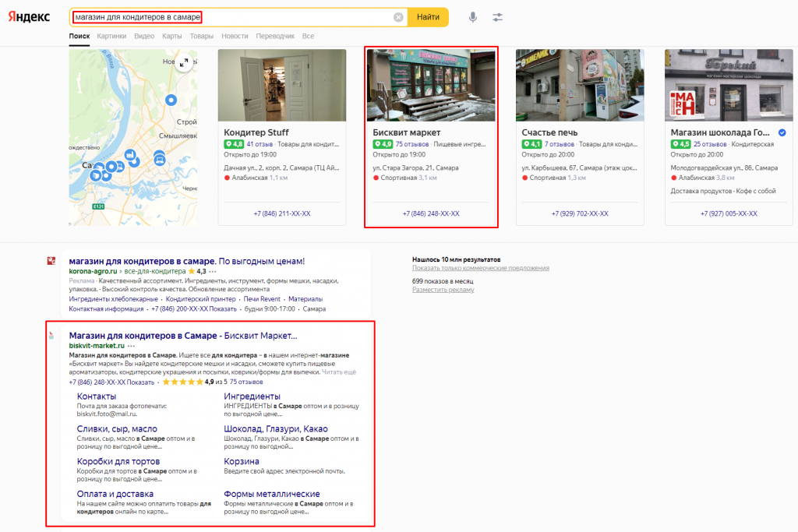Show phone +7 (846) 248-XX-XX on card
798x532 pixels.
(431, 213)
